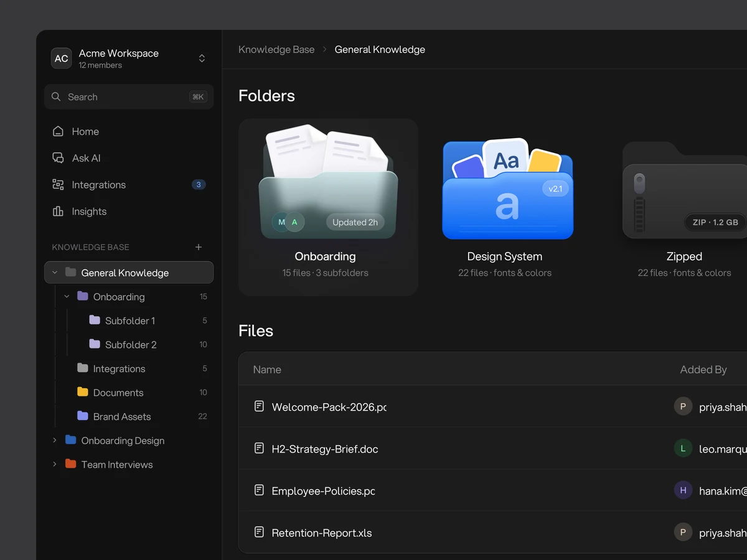
Task: Open Retention-Report.xls file
Action: (x=492, y=532)
